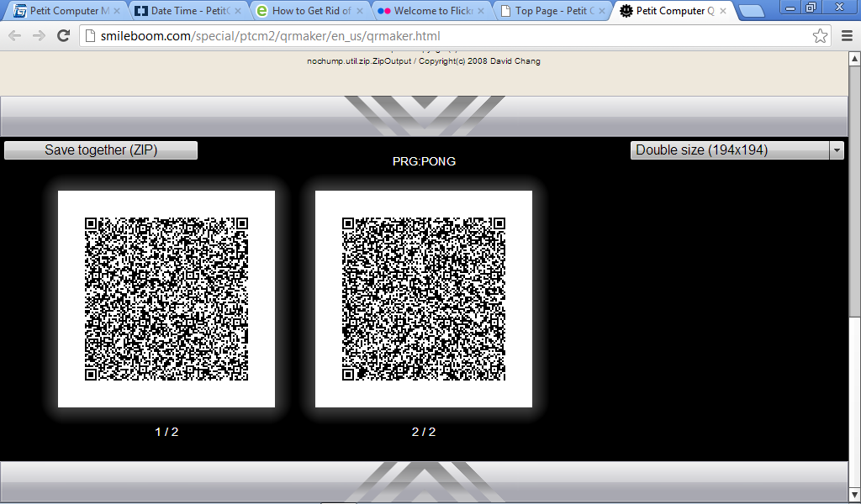Screen dimensions: 861x504
Task: Restore down the Chrome window
Action: [811, 8]
